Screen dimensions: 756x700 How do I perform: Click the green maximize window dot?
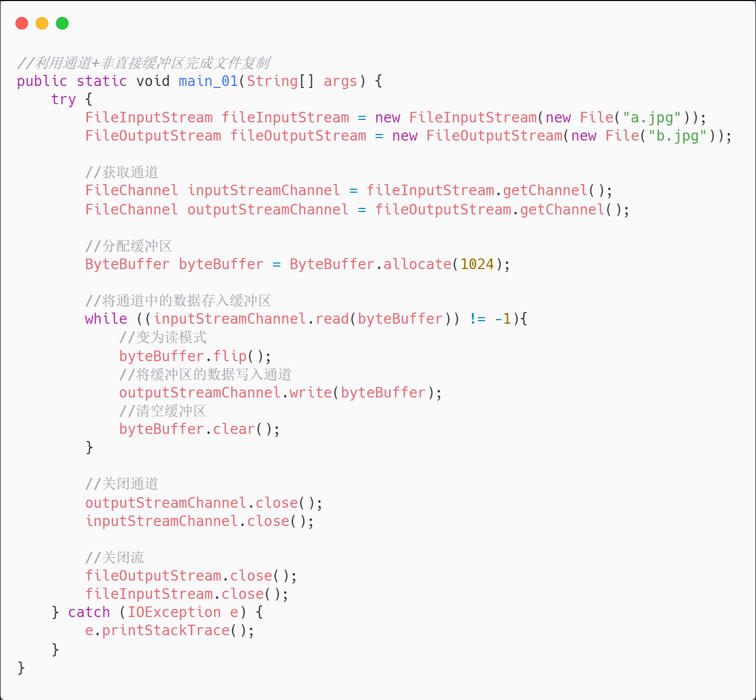[x=62, y=23]
